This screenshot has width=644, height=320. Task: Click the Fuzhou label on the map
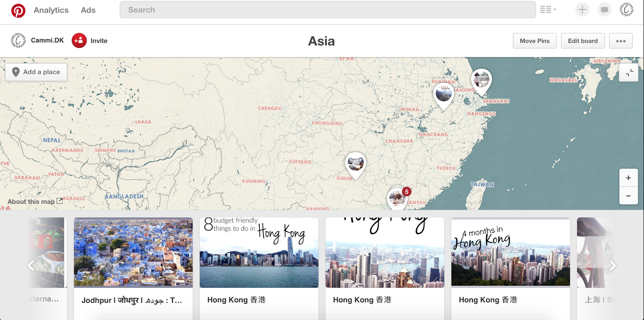click(446, 168)
